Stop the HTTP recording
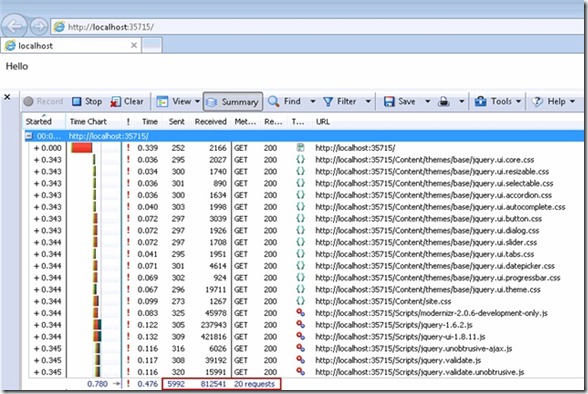Viewport: 588px width, 394px height. [87, 101]
